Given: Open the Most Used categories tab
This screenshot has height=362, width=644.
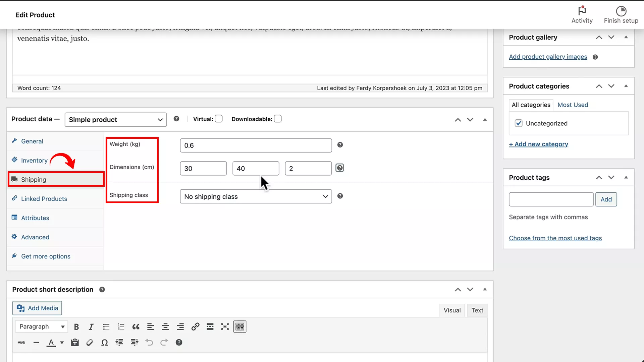Looking at the screenshot, I should point(573,105).
